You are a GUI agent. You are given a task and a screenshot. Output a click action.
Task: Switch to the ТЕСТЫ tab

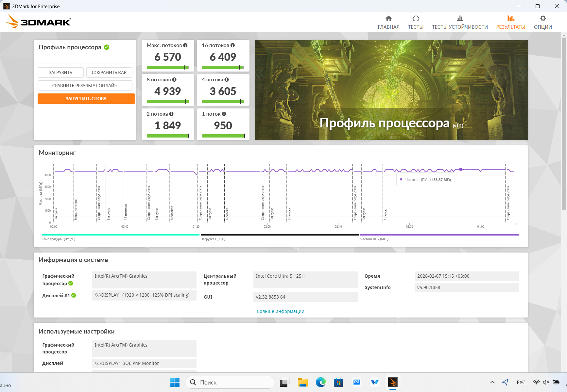point(415,22)
